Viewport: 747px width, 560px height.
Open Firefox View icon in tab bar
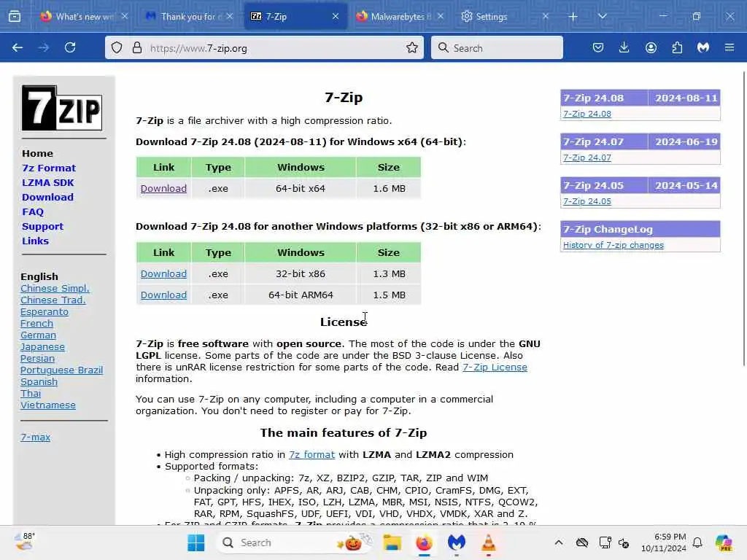(x=15, y=17)
